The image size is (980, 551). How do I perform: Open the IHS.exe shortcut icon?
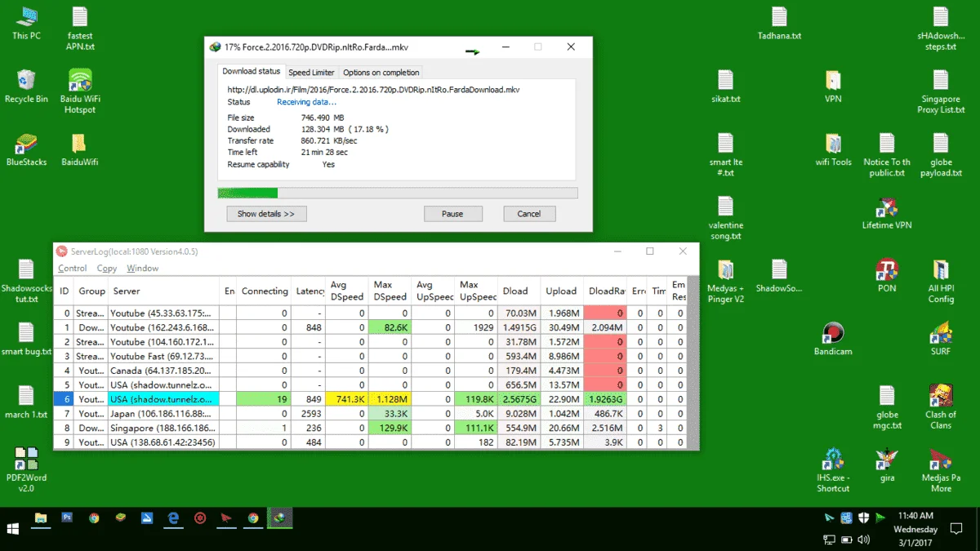[x=833, y=470]
